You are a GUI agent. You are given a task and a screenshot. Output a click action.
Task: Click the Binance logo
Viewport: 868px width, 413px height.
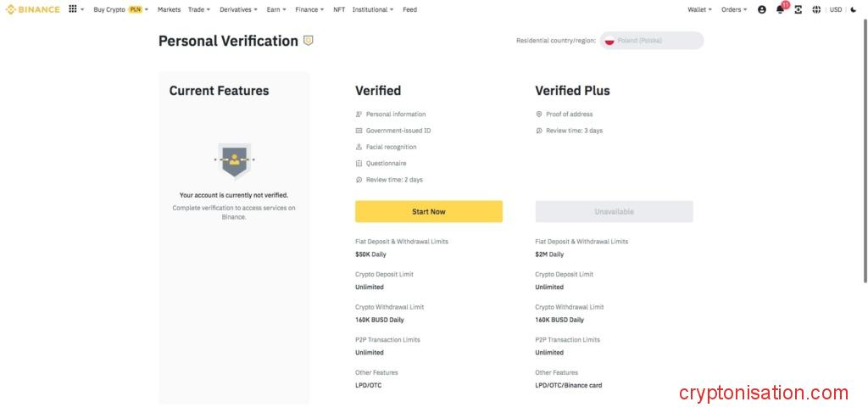coord(33,9)
